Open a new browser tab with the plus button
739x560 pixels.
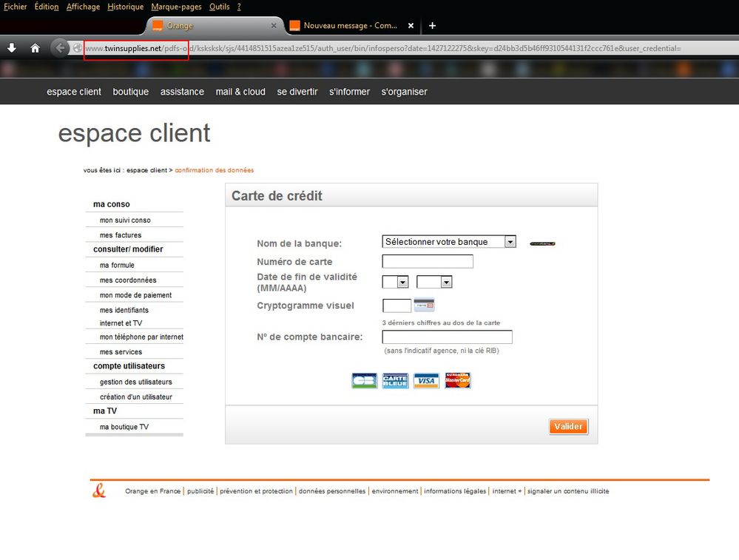433,26
